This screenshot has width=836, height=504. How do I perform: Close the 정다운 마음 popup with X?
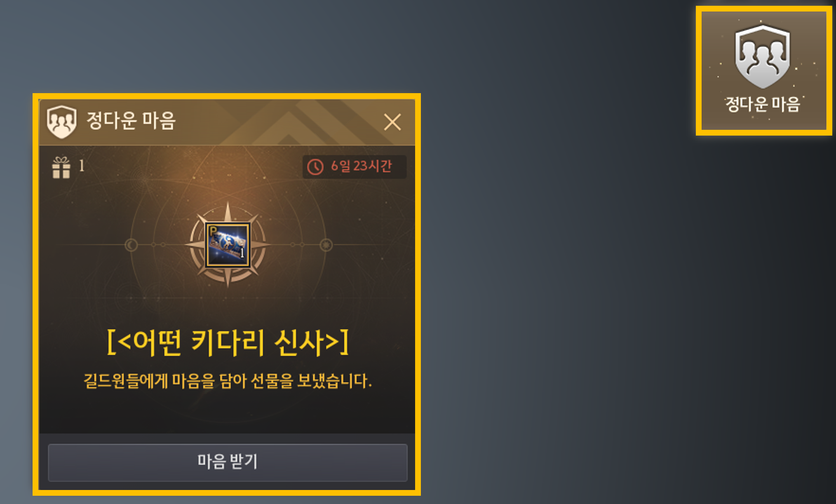point(392,122)
